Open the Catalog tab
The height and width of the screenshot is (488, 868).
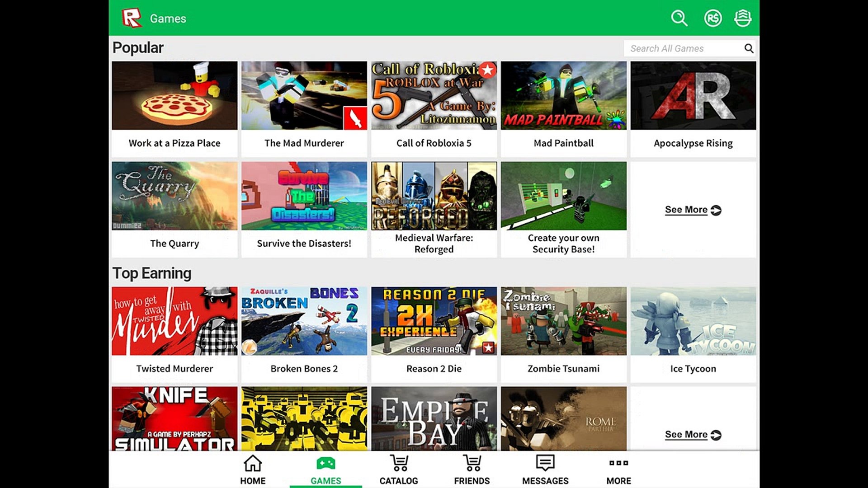tap(398, 470)
